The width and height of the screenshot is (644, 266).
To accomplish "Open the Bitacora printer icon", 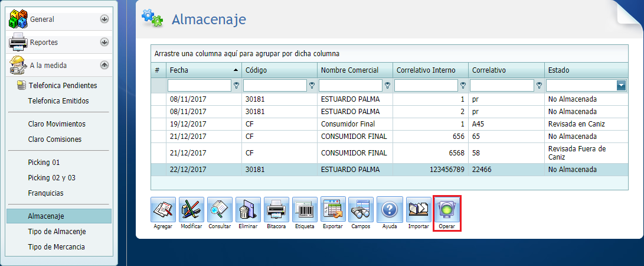I will click(276, 209).
